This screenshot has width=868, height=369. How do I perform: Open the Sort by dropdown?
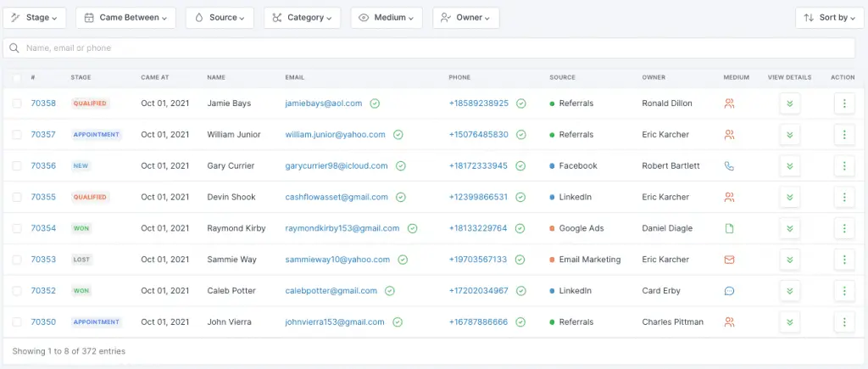pos(830,18)
